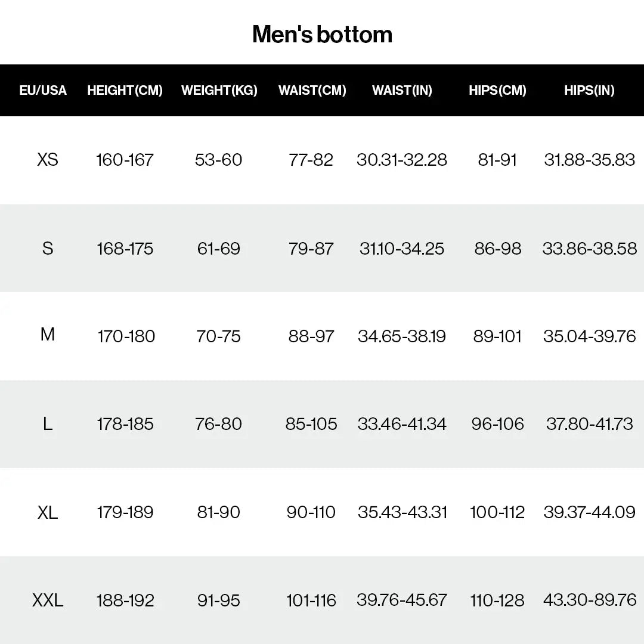This screenshot has height=644, width=644.
Task: Select the WAIST(CM) header cell
Action: [x=312, y=91]
